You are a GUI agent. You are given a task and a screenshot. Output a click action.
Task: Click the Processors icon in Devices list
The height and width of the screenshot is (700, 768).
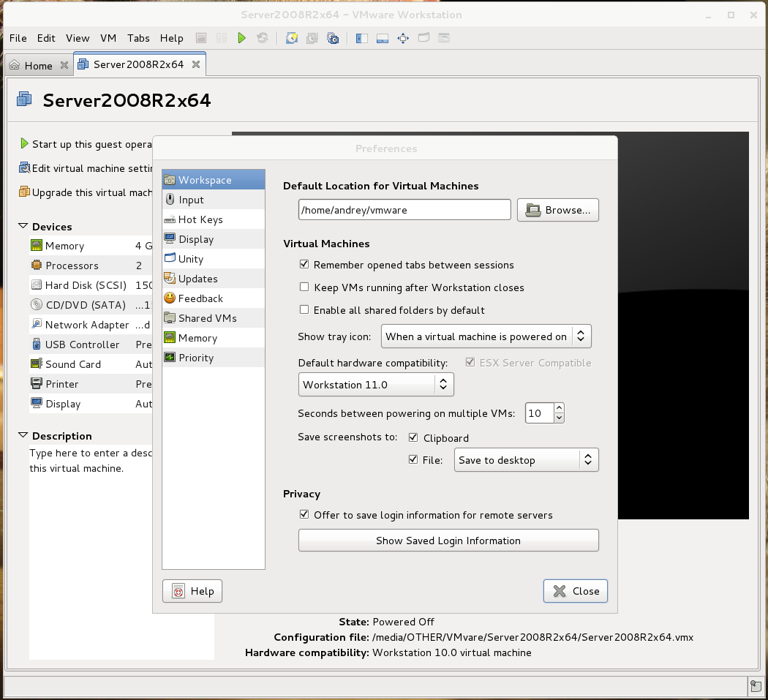click(x=37, y=265)
